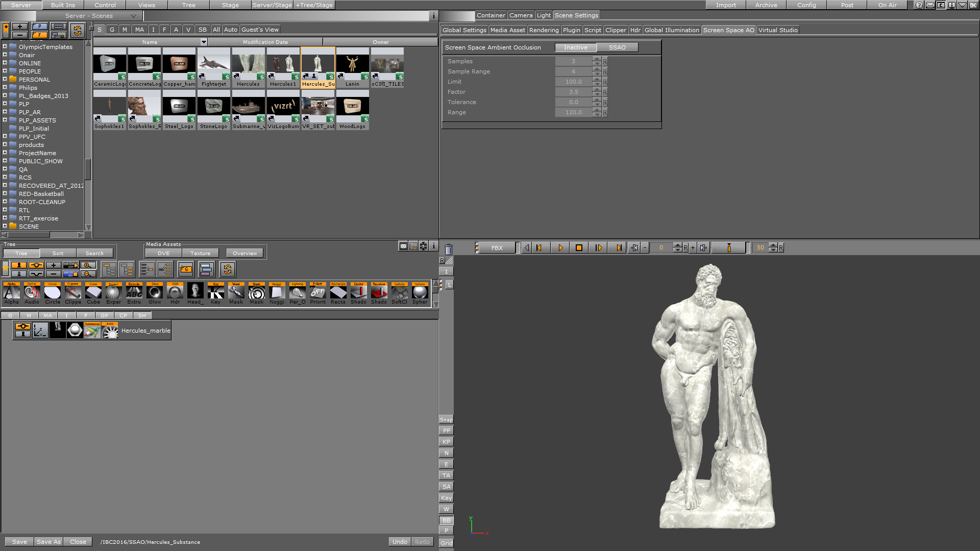Switch to the On Air mode

887,5
